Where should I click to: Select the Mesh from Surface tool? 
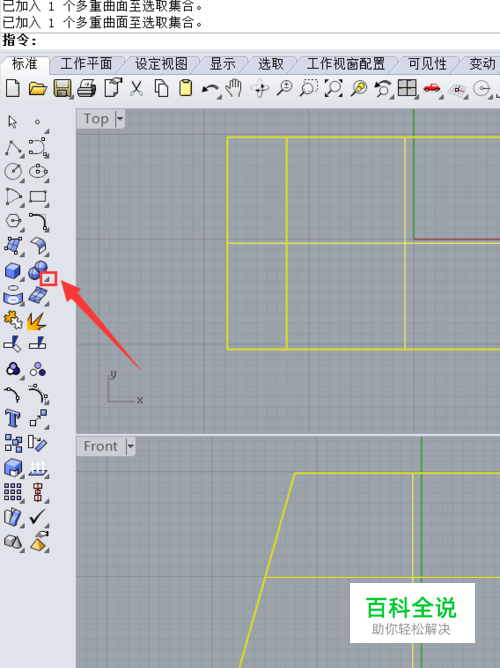pos(38,296)
